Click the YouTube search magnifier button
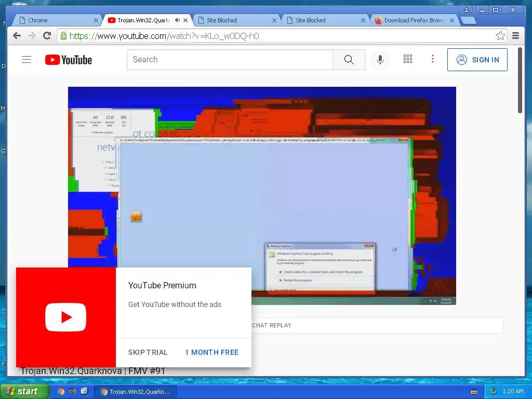 [x=349, y=60]
